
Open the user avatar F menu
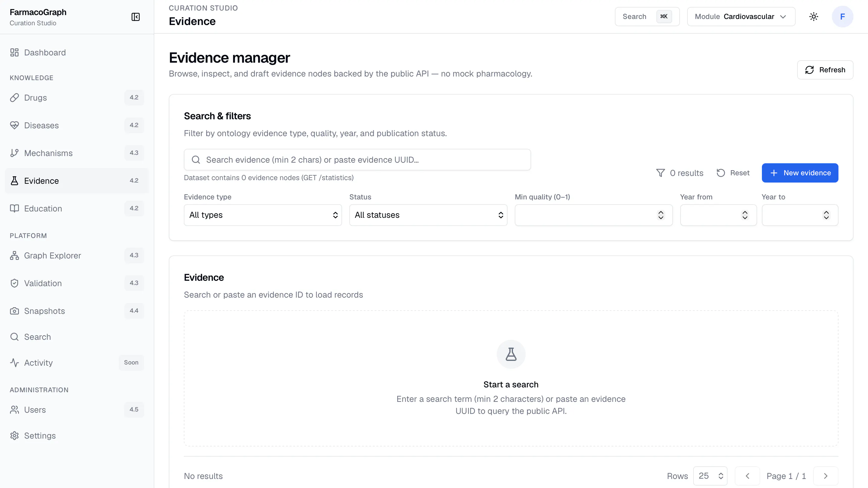tap(842, 17)
